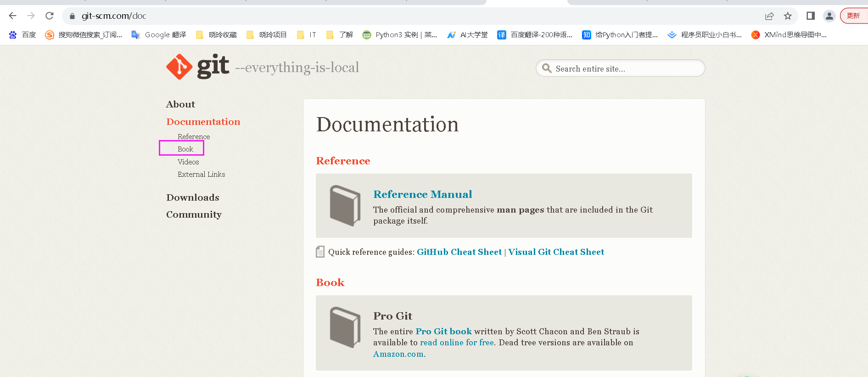Click the 更新 browser update button
This screenshot has width=868, height=377.
[854, 16]
